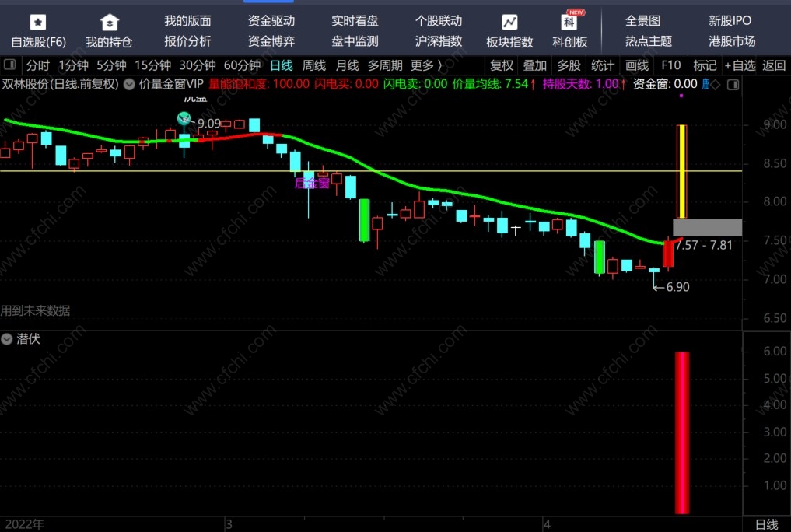Image resolution: width=791 pixels, height=532 pixels.
Task: Switch to 30分钟 period
Action: point(198,65)
